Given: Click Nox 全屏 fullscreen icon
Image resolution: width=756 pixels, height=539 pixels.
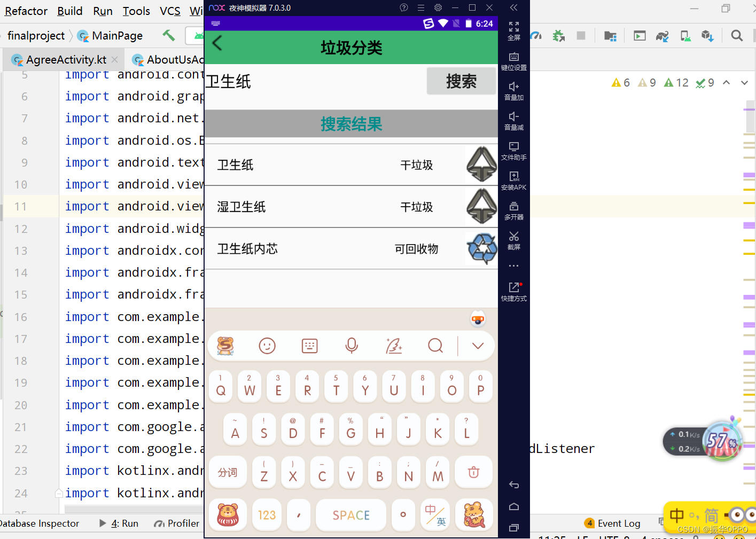Looking at the screenshot, I should click(514, 31).
